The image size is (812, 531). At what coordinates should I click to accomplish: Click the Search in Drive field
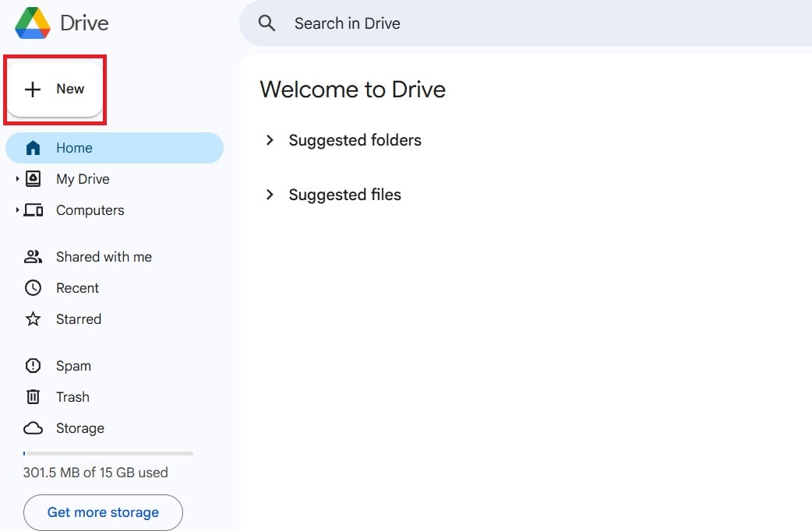coord(468,23)
